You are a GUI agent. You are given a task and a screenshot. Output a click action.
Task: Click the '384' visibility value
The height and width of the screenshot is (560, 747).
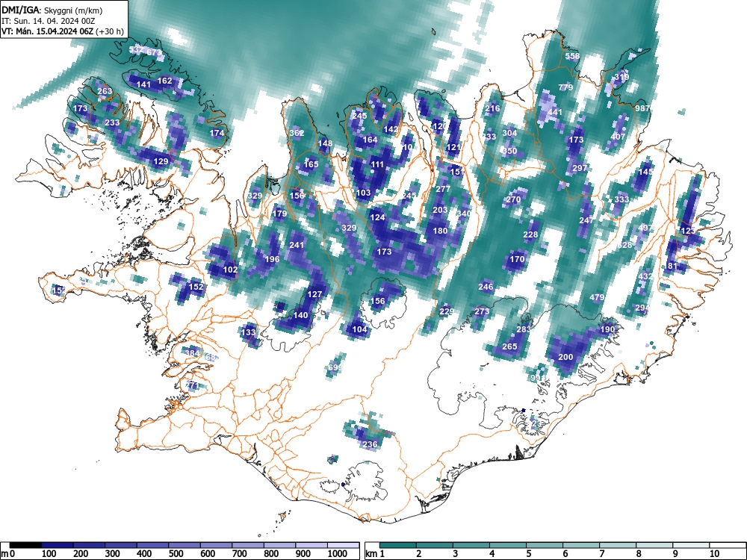point(192,353)
